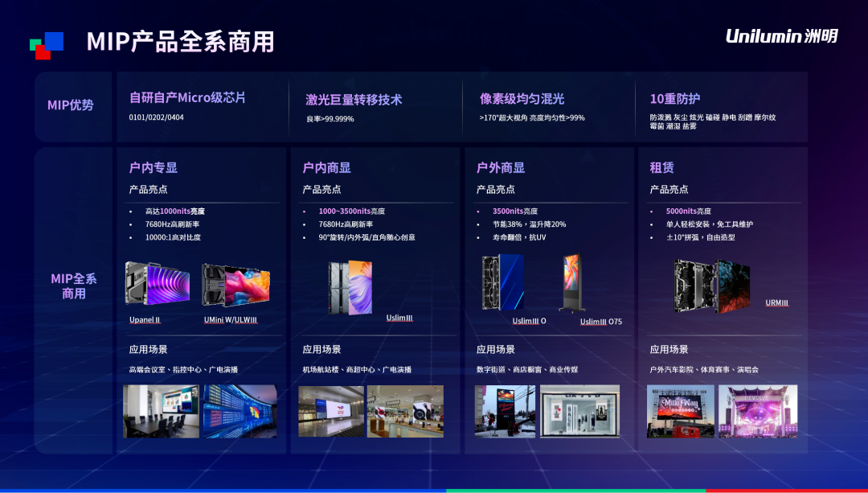
Task: Click the URMIII rental panel image
Action: point(711,286)
